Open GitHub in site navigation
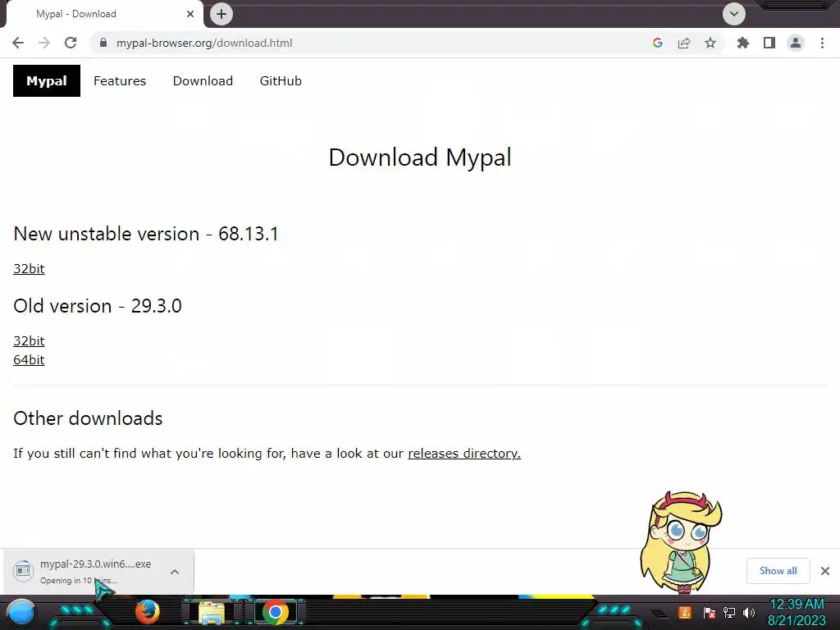Viewport: 840px width, 630px height. point(281,81)
